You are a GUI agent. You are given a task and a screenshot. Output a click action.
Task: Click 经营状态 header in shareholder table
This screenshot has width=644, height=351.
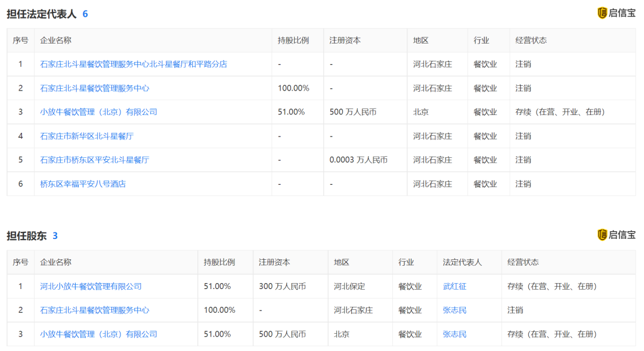(523, 262)
